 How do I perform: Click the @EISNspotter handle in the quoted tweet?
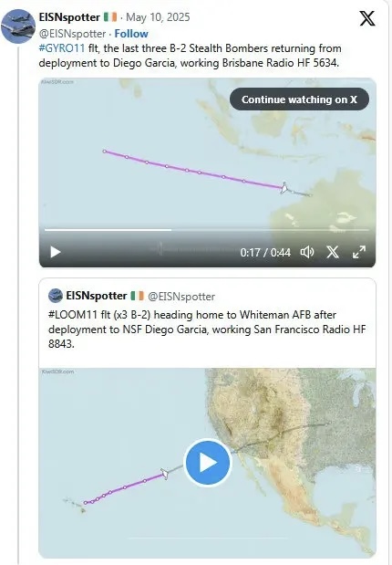181,297
